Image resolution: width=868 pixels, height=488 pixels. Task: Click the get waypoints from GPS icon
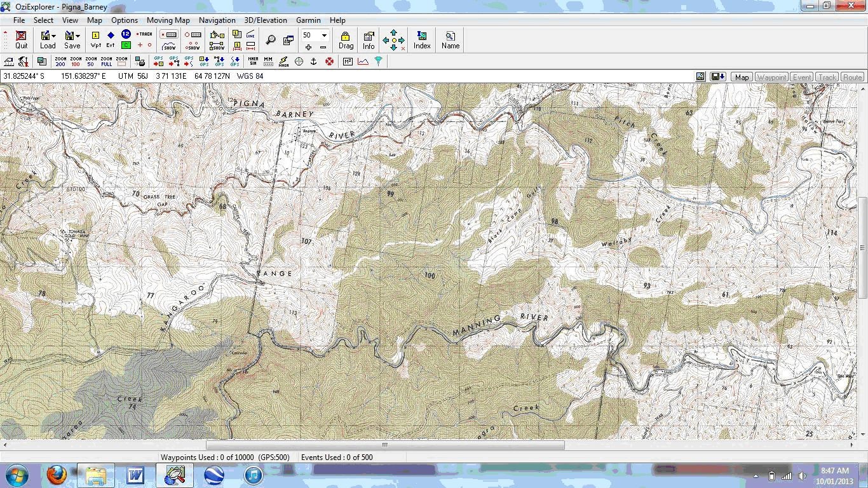click(x=204, y=62)
